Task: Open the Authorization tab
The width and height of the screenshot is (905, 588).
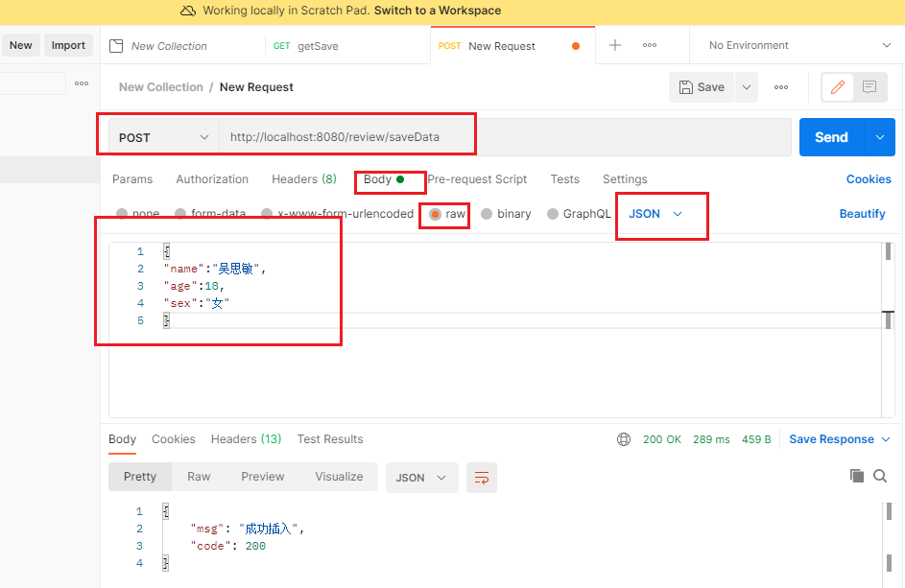Action: [x=212, y=179]
